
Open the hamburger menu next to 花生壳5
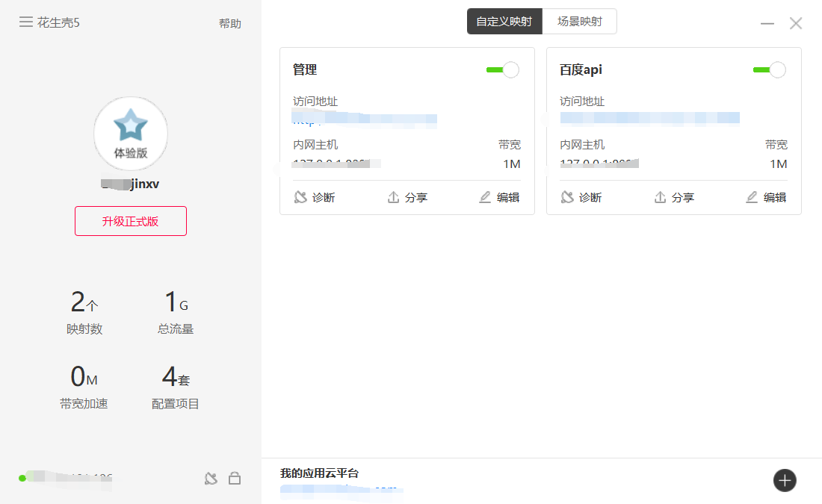coord(25,22)
